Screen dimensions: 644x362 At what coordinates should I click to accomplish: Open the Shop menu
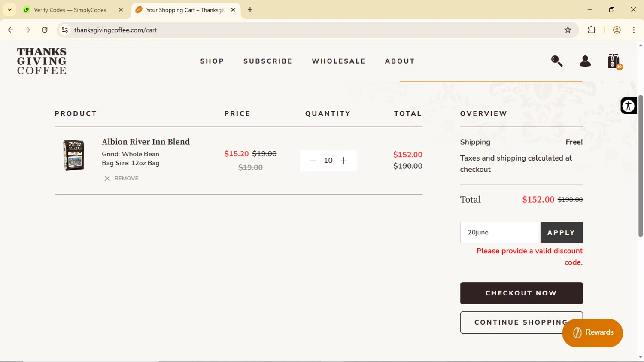212,61
